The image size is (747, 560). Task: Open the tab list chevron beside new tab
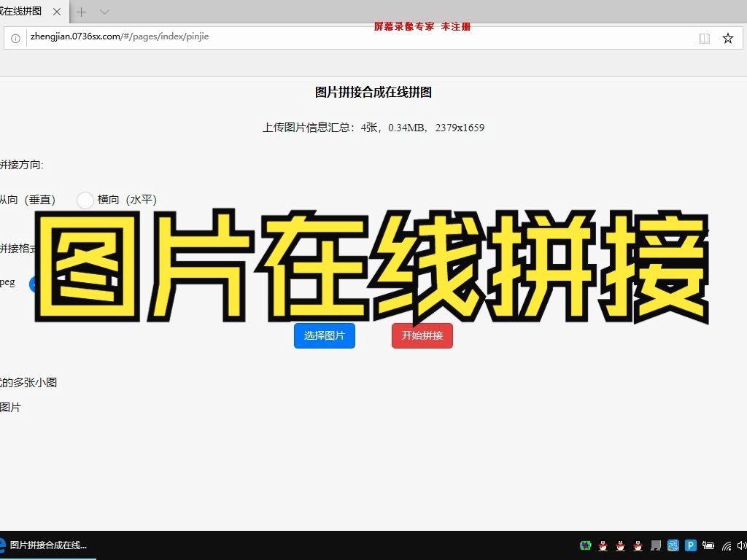(103, 12)
